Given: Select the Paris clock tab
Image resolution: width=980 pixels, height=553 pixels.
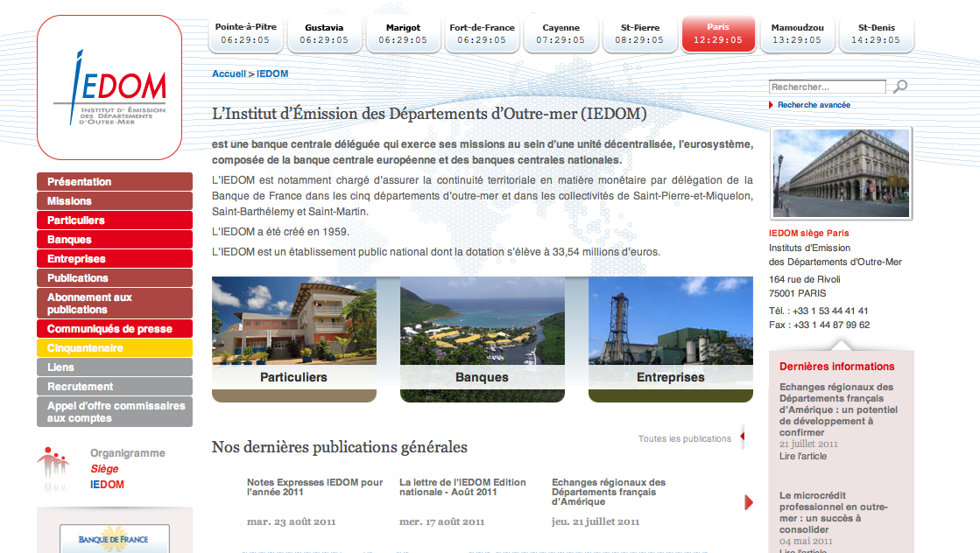Looking at the screenshot, I should (x=718, y=34).
